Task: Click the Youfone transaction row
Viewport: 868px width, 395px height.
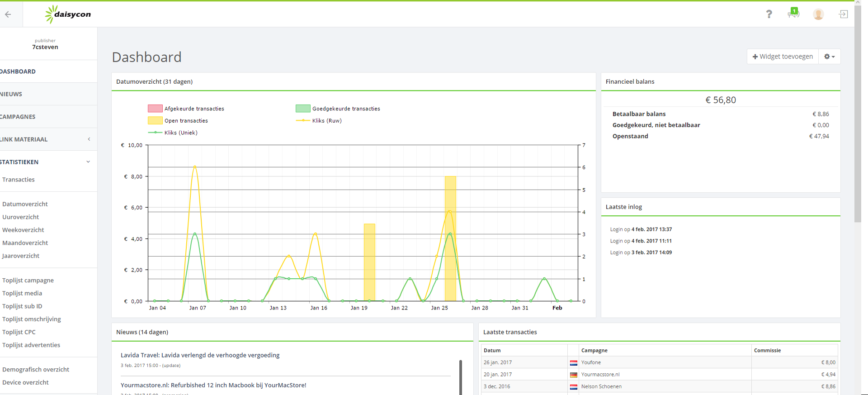Action: tap(659, 362)
